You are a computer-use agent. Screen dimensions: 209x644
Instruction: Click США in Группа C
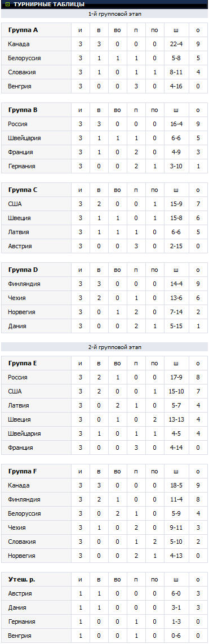(15, 204)
